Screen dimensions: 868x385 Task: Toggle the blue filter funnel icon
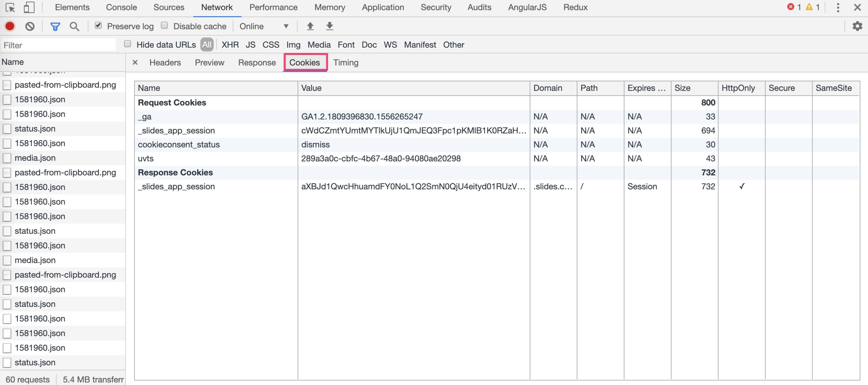55,26
